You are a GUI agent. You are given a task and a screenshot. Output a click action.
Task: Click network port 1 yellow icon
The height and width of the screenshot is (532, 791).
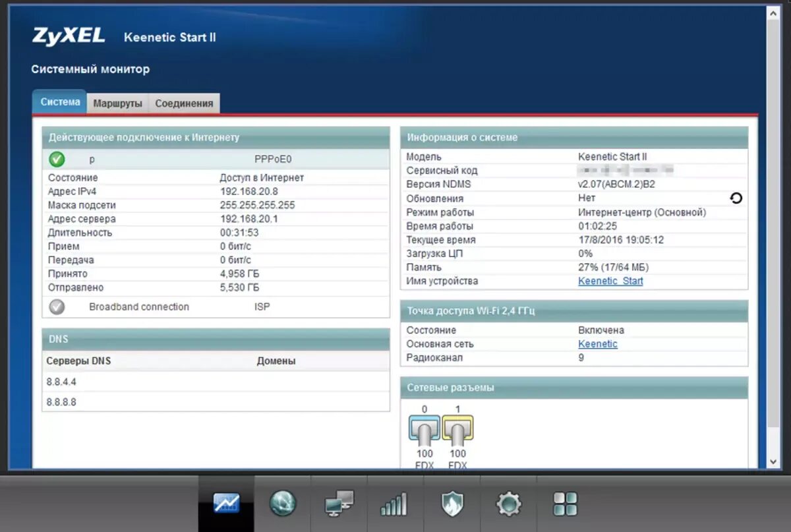click(x=457, y=431)
